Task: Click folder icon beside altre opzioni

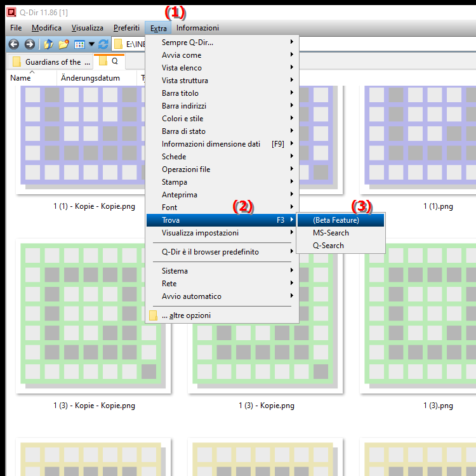Action: pyautogui.click(x=154, y=315)
